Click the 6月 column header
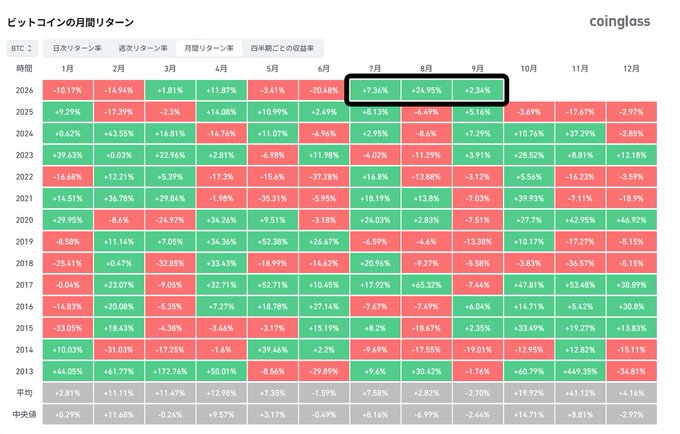The height and width of the screenshot is (434, 680). [324, 69]
